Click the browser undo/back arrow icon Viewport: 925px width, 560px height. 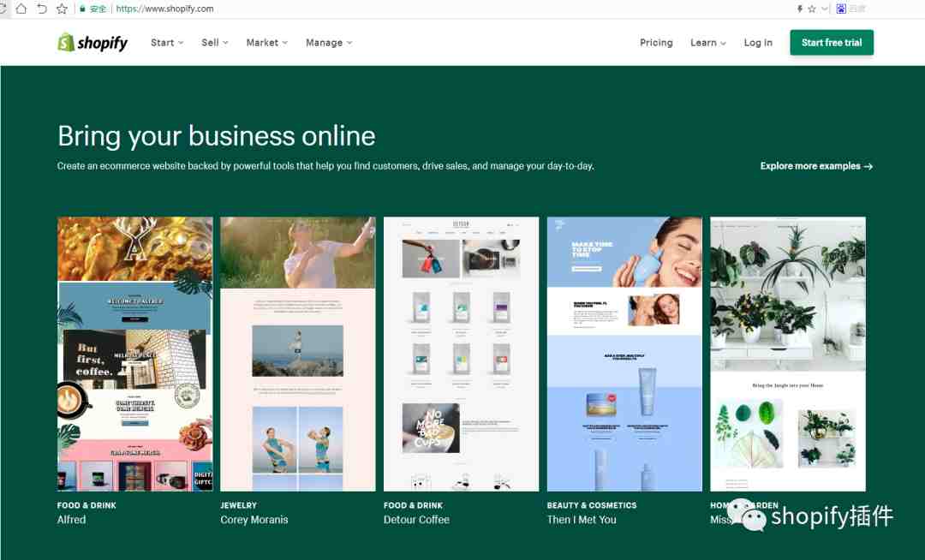tap(42, 9)
